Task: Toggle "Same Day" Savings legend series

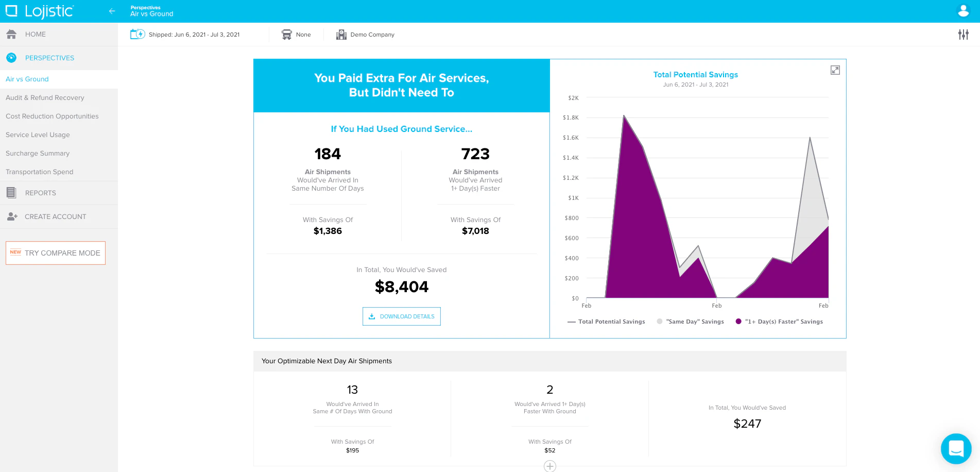Action: click(694, 322)
